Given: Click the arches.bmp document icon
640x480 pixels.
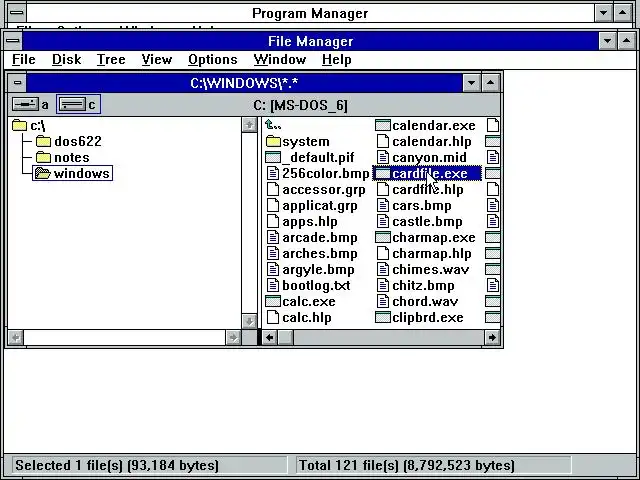Looking at the screenshot, I should (x=273, y=253).
